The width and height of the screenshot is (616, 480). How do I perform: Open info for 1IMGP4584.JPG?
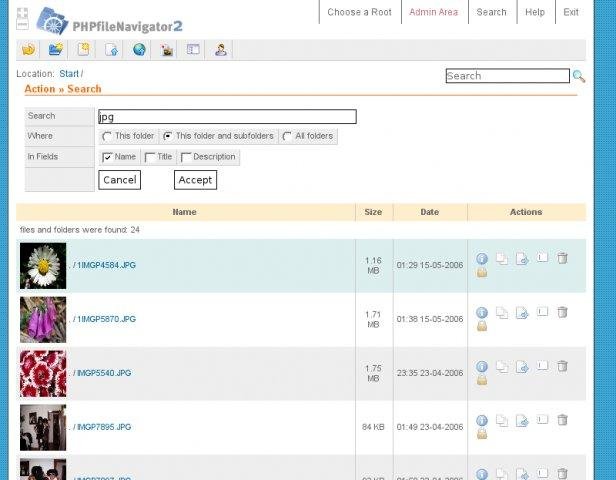click(482, 259)
